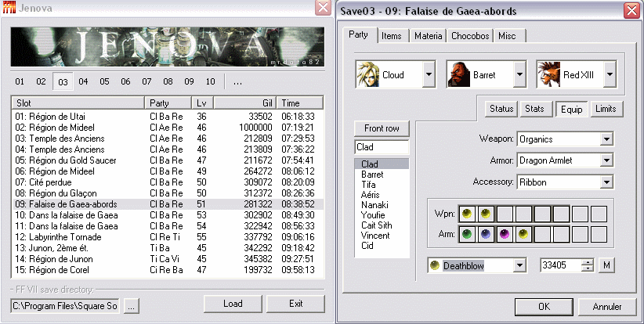Confirm changes with OK button

click(545, 307)
